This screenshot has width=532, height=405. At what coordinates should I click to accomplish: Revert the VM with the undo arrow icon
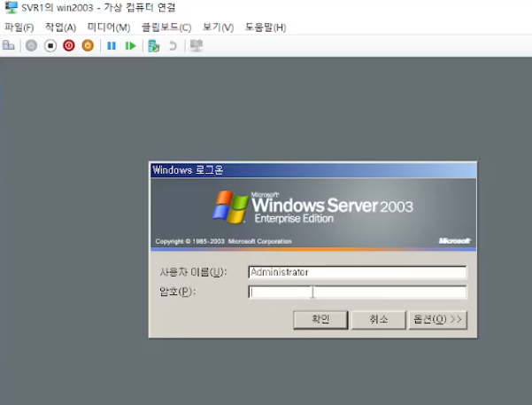(173, 45)
